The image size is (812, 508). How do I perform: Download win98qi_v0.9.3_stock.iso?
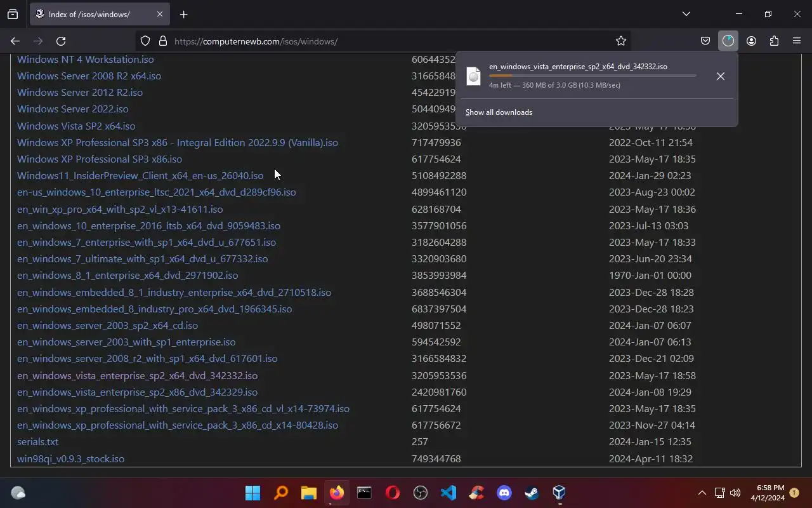point(70,458)
